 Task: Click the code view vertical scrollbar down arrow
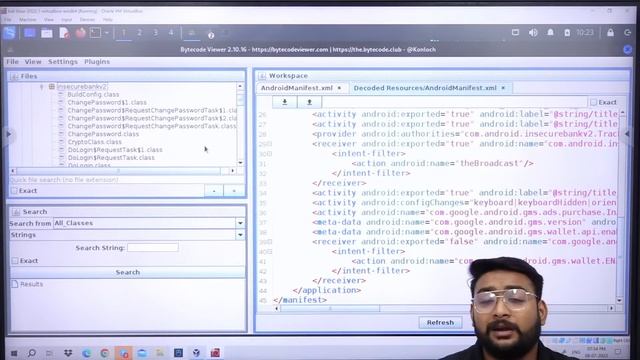620,300
